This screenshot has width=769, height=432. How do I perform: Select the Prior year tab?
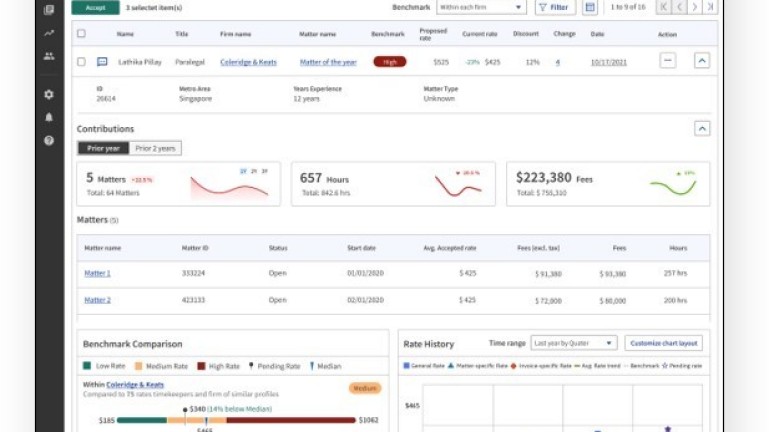103,148
